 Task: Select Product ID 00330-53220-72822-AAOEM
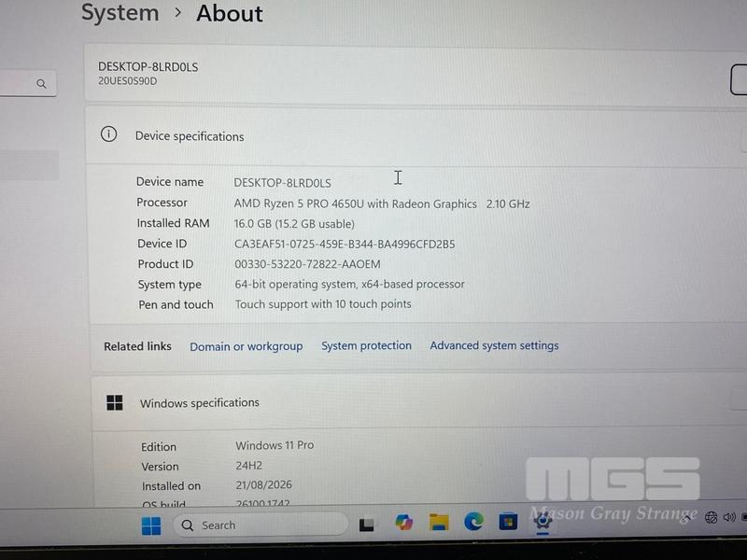(x=307, y=264)
